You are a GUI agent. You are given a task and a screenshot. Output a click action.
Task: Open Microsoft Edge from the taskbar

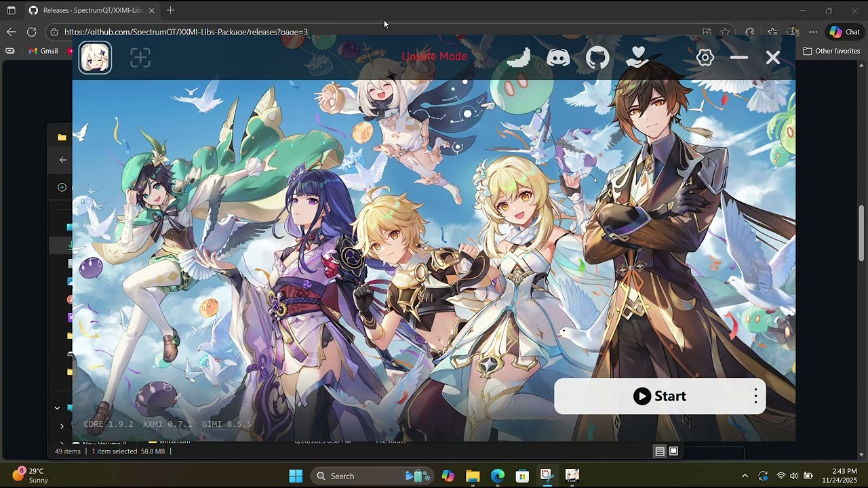[498, 476]
